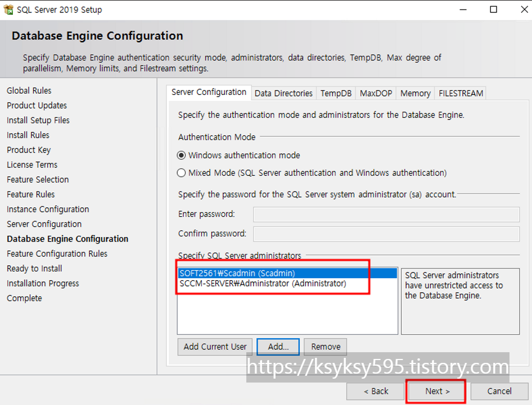Close the SQL Server 2019 Setup window
Viewport: 532px width, 405px height.
tap(524, 10)
